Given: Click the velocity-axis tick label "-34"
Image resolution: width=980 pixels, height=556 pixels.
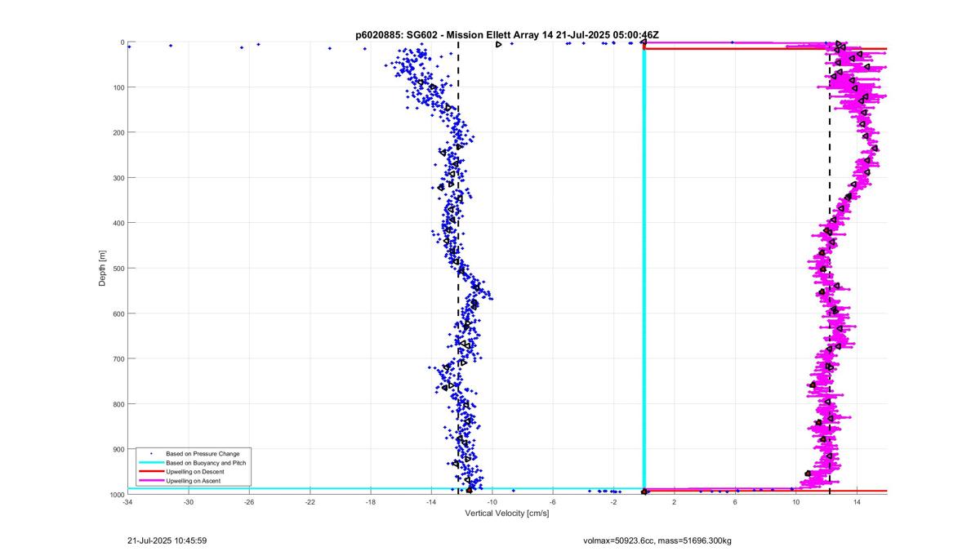Looking at the screenshot, I should pos(127,503).
